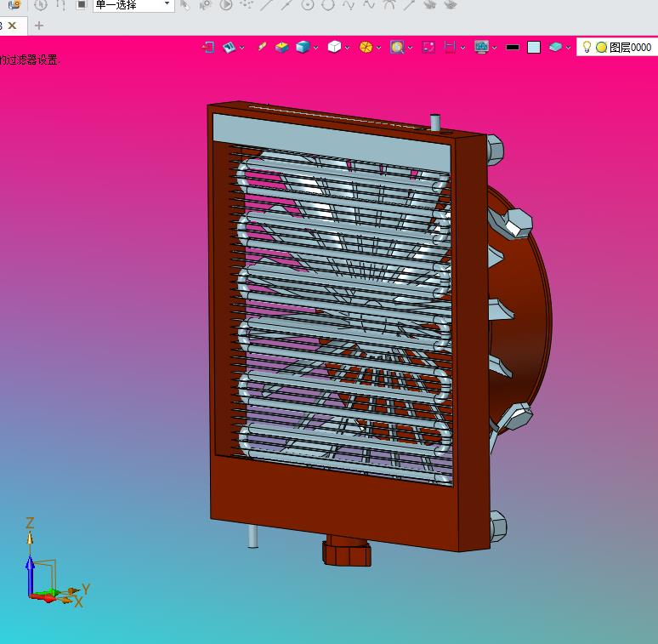This screenshot has width=658, height=644.
Task: Close the open document tab
Action: (x=13, y=26)
